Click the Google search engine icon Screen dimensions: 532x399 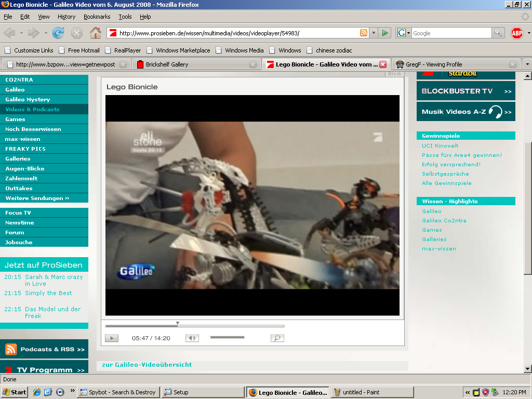pyautogui.click(x=402, y=33)
